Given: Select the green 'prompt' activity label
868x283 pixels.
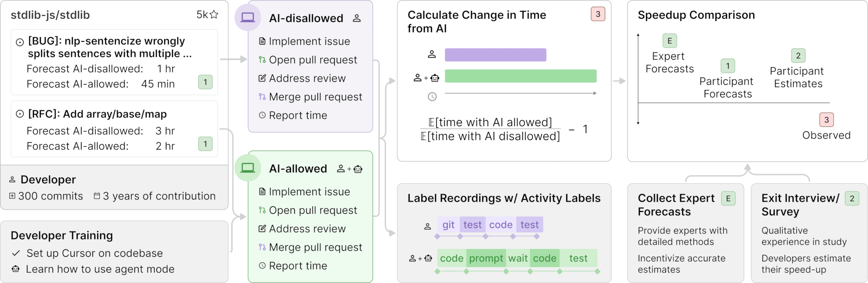Looking at the screenshot, I should click(x=486, y=258).
